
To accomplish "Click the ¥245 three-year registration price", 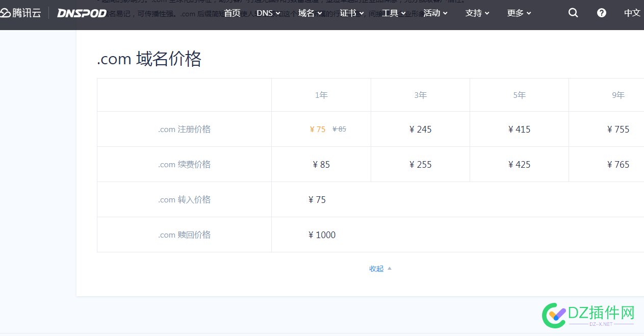I will pos(420,130).
